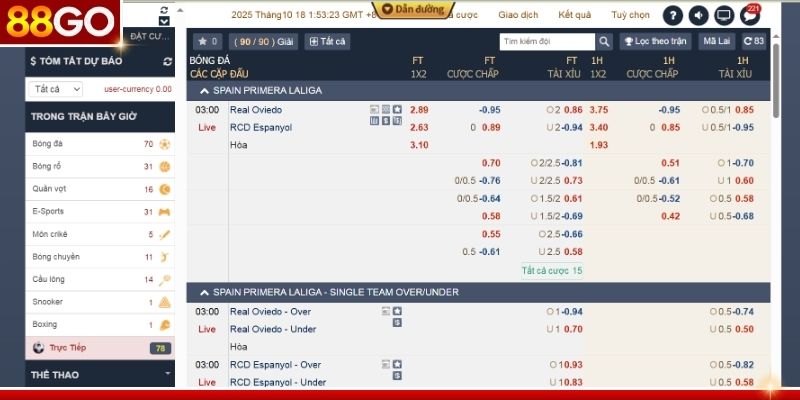The height and width of the screenshot is (400, 800).
Task: Open the Mã Lai odds type selector
Action: (x=717, y=42)
